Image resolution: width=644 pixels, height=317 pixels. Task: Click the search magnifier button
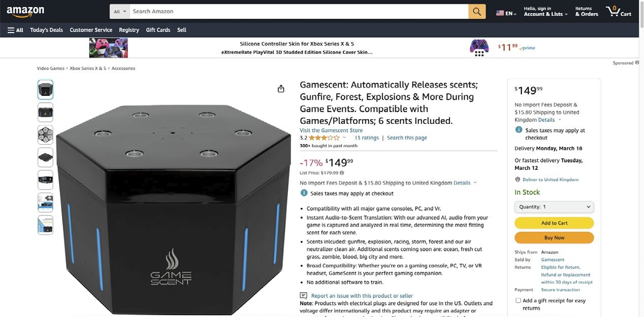point(477,11)
